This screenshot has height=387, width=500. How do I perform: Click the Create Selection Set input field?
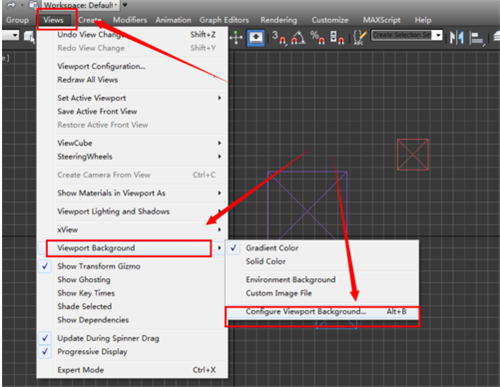click(402, 35)
